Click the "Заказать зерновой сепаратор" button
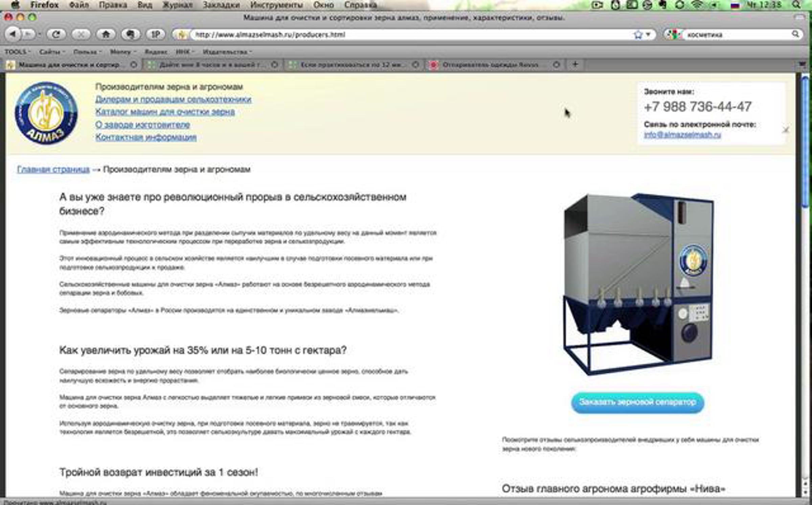Image resolution: width=812 pixels, height=505 pixels. [638, 403]
